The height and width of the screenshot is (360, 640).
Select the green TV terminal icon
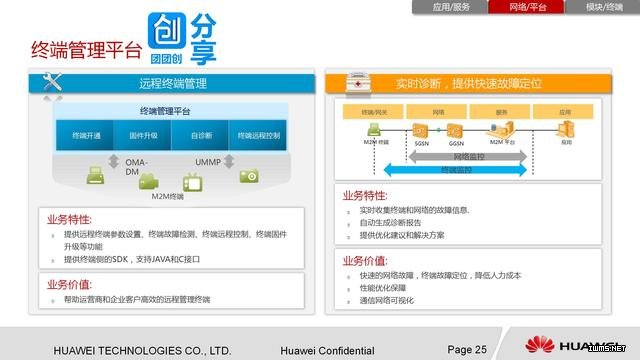point(193,182)
